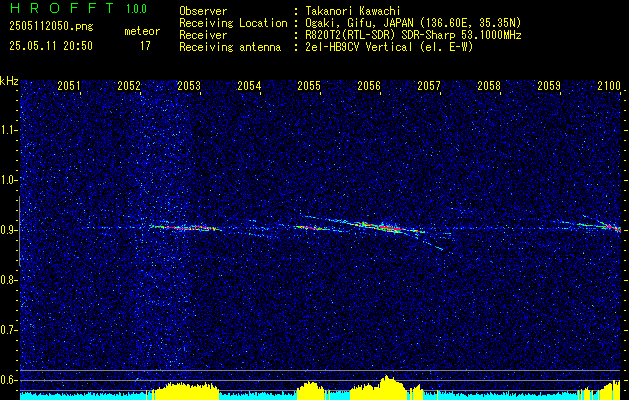Click the 2058 time axis marker
629x400 pixels.
(x=489, y=86)
